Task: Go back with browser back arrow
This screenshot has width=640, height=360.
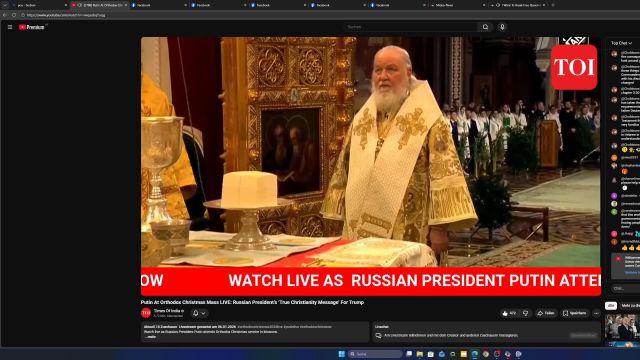Action: (5, 15)
